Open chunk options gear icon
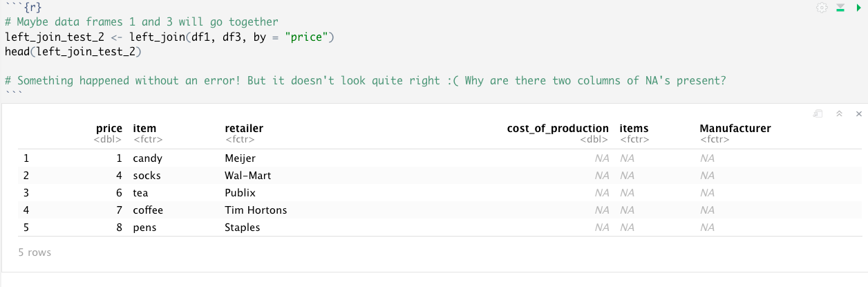Screen dimensions: 868x287 pyautogui.click(x=822, y=8)
